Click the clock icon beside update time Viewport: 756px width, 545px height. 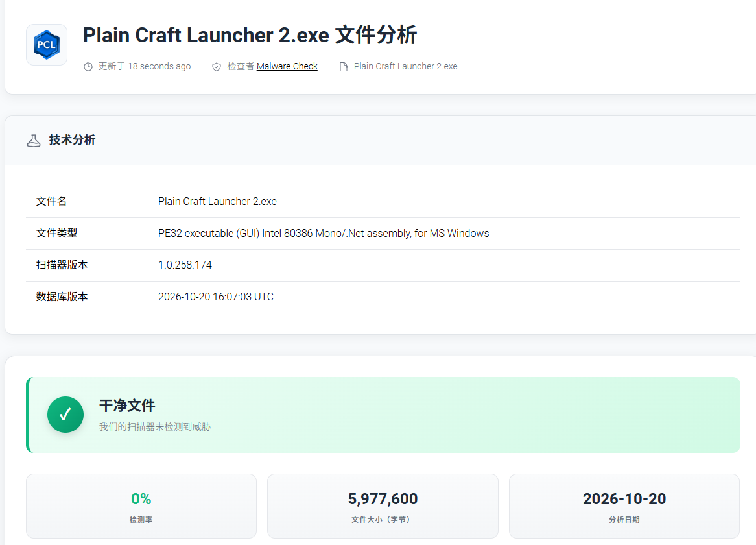[88, 67]
